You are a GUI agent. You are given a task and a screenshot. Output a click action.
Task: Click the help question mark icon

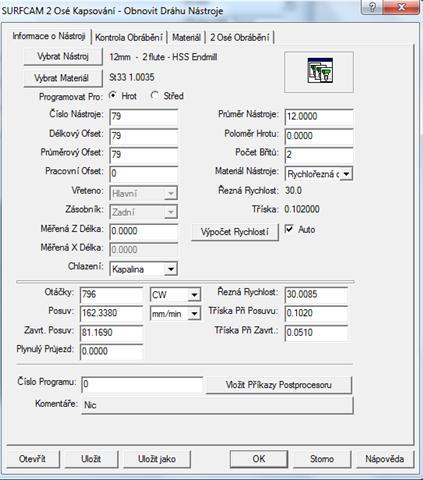click(373, 7)
